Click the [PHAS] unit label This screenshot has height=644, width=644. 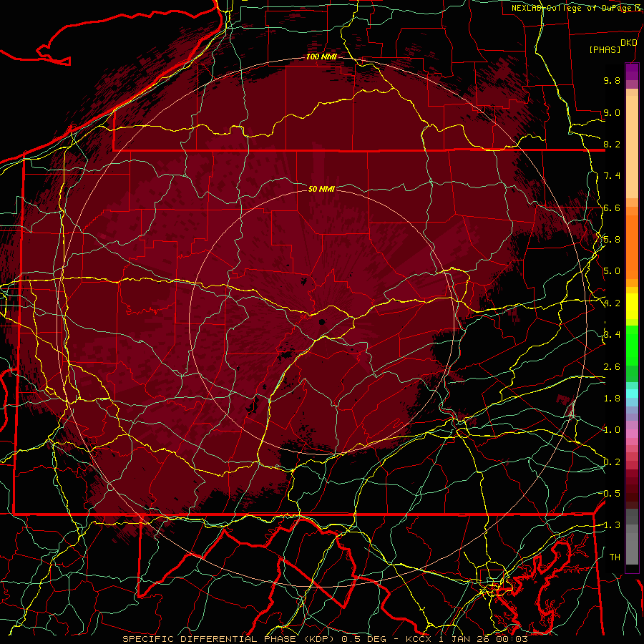[605, 50]
